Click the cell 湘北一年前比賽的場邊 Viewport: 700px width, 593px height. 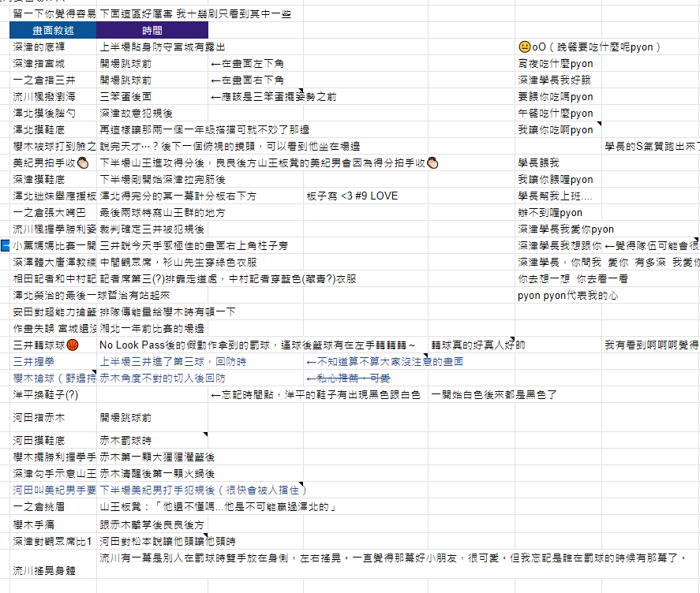(152, 328)
